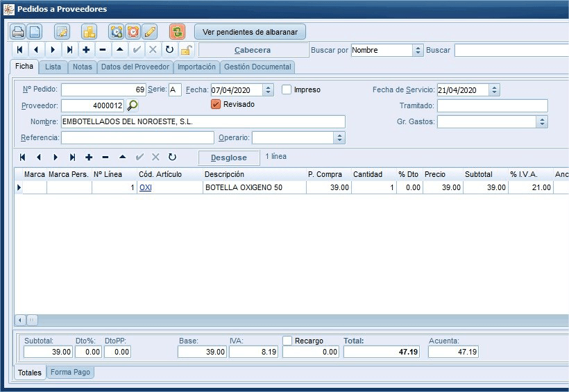The height and width of the screenshot is (392, 569).
Task: Open the OXI article code link
Action: (146, 187)
